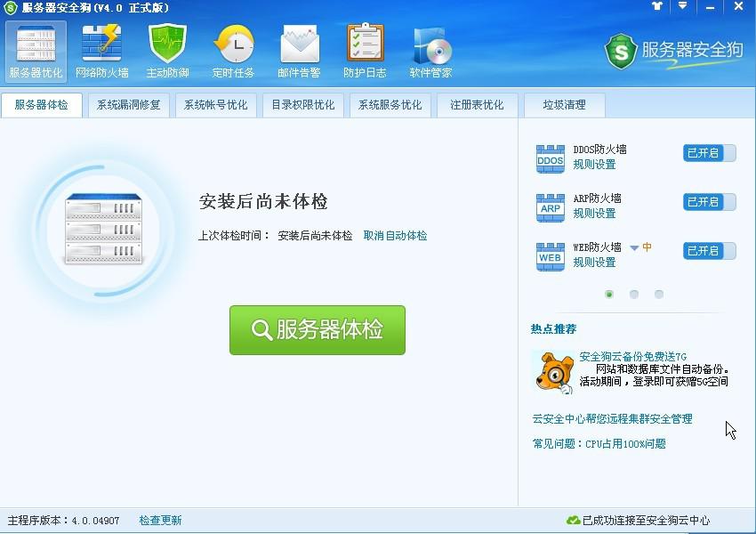Switch to the 系统漏洞修复 tab
The height and width of the screenshot is (534, 756).
128,105
